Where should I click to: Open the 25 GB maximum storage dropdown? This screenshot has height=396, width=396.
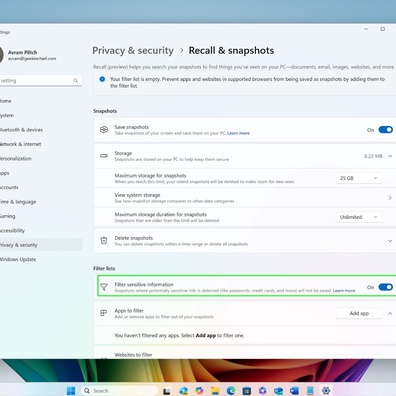coord(359,178)
